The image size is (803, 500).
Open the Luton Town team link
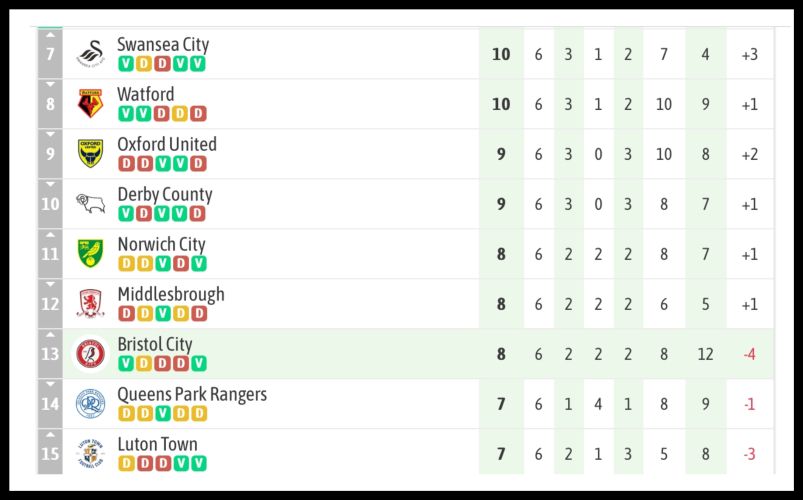pos(157,445)
